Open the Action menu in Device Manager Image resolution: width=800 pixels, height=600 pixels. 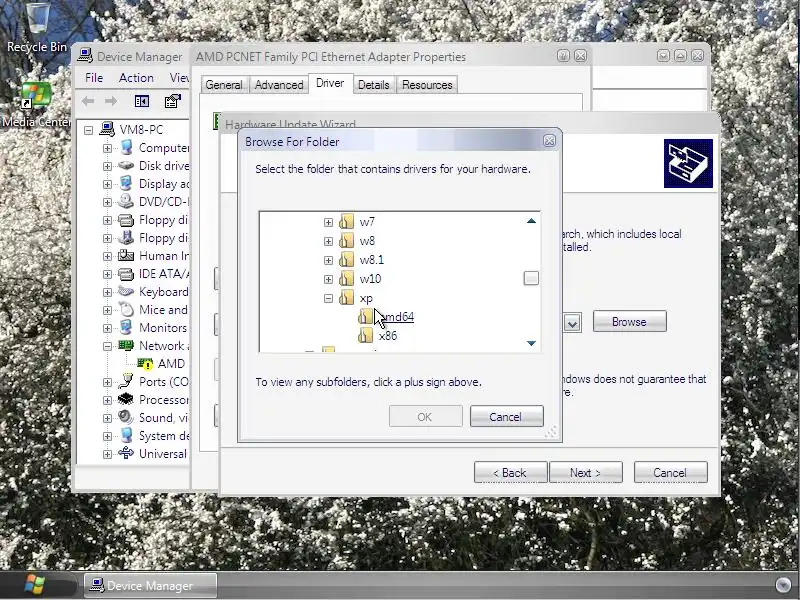136,78
